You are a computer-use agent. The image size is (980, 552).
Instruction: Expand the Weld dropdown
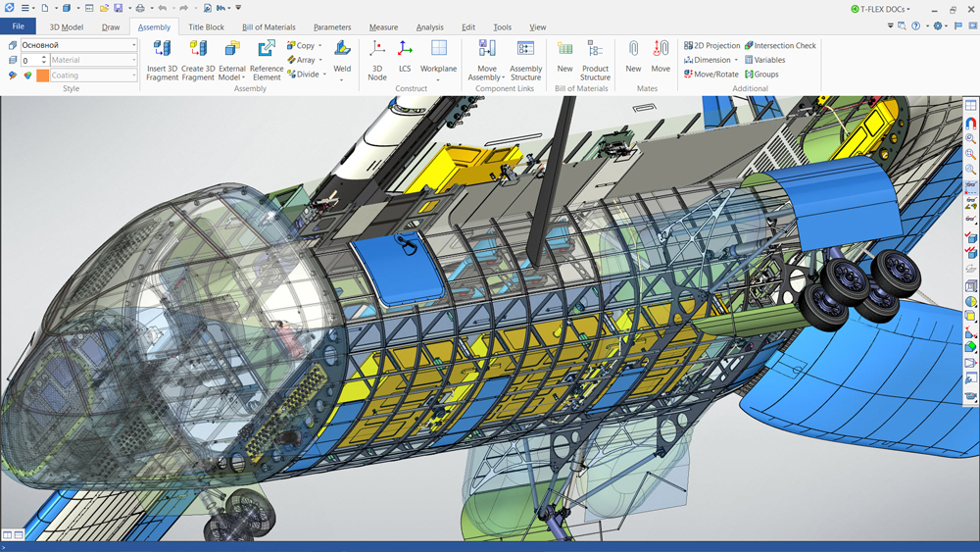[342, 80]
